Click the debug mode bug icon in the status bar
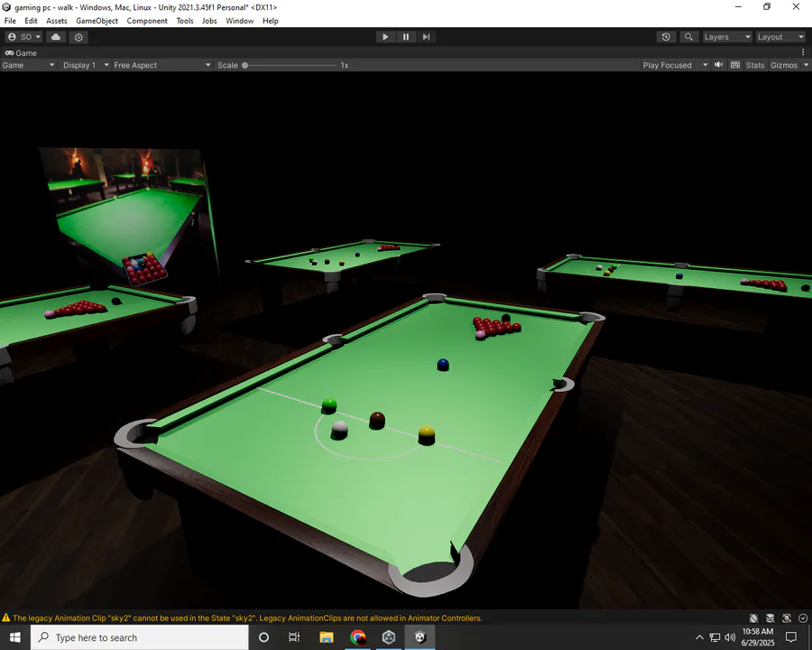 753,617
